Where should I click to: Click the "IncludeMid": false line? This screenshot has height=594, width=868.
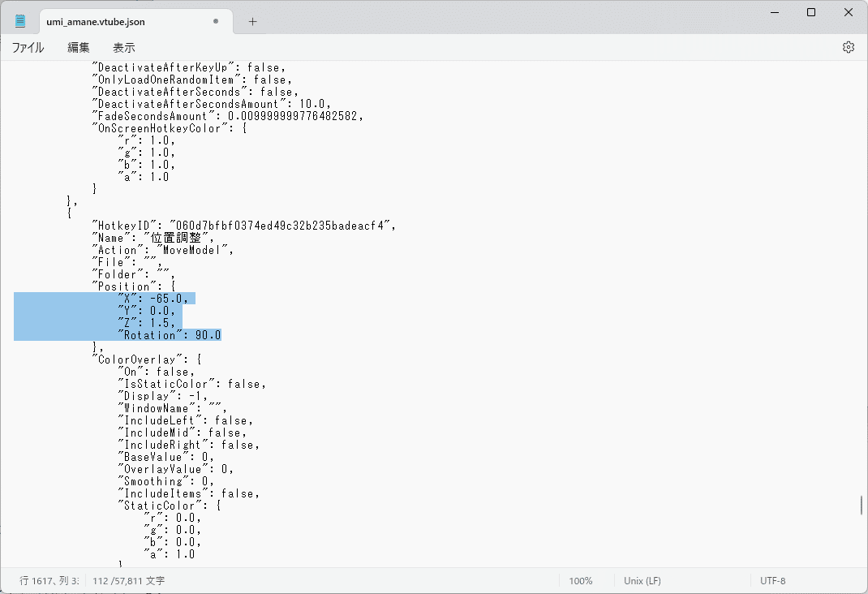point(183,433)
